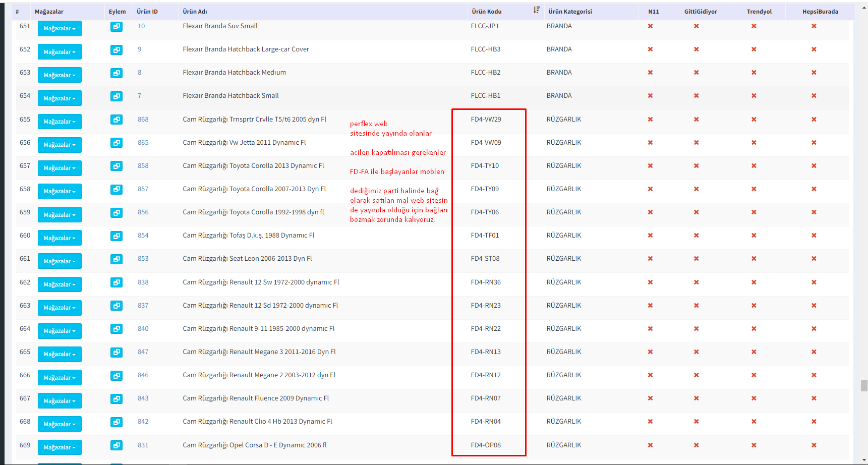Open product ID 838 link
The width and height of the screenshot is (868, 465).
click(143, 282)
